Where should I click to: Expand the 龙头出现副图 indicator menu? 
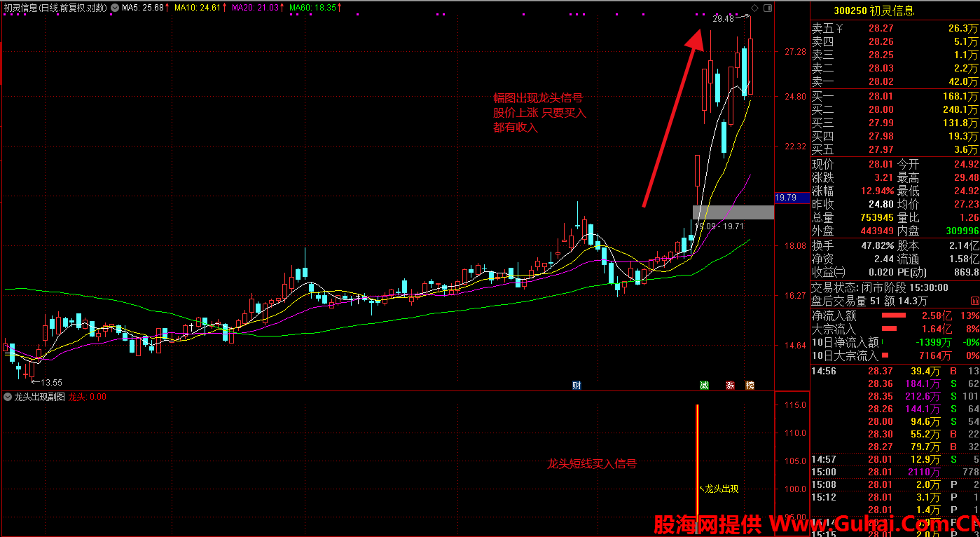[x=8, y=397]
